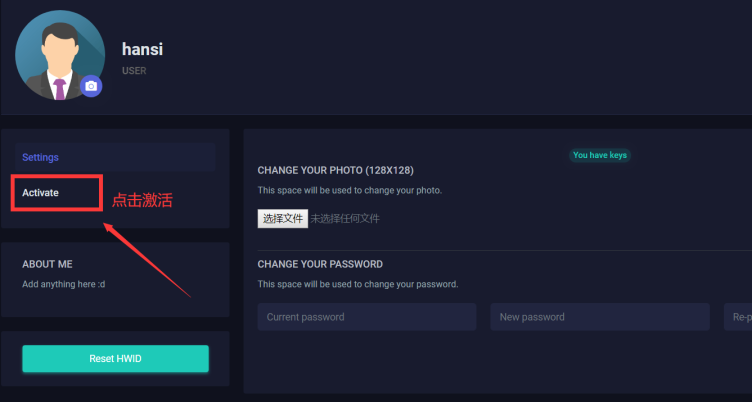Click the 'Add anything here :d' text

[x=63, y=284]
